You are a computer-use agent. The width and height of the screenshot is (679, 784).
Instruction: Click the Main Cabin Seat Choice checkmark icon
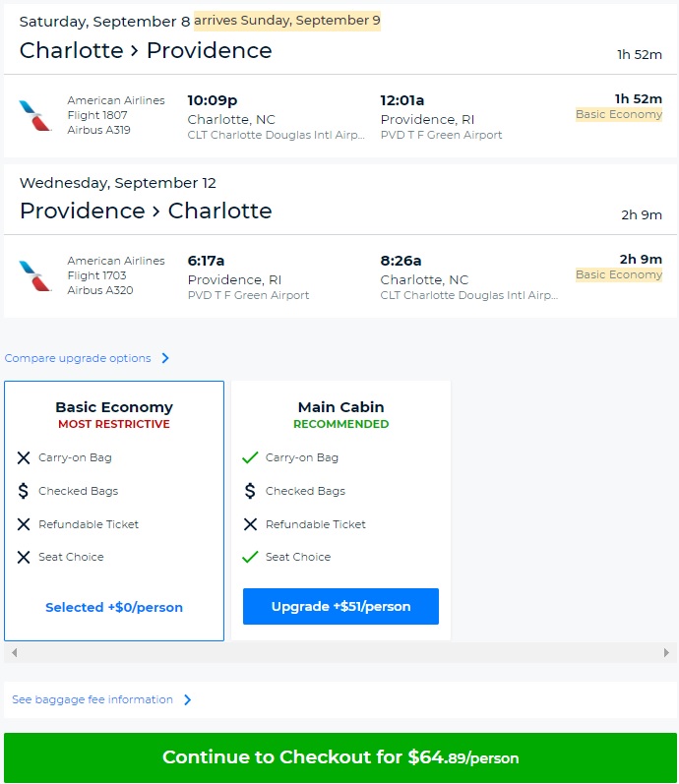coord(250,557)
